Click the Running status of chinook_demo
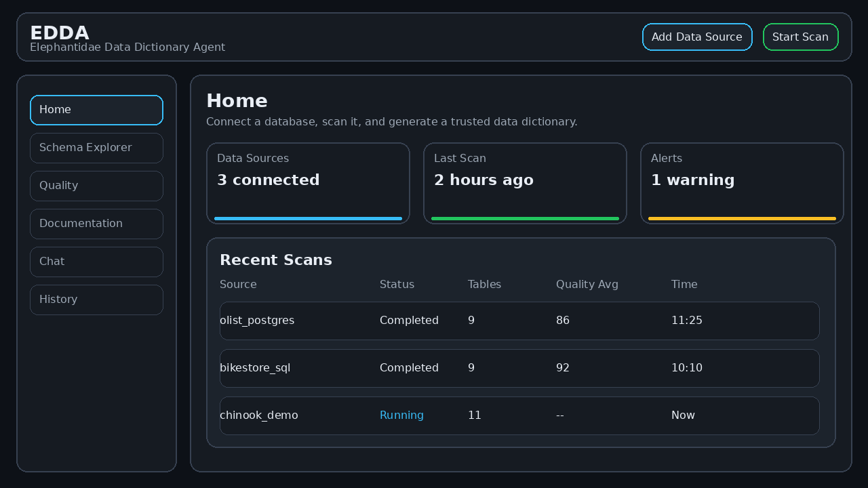Viewport: 868px width, 488px height. tap(401, 415)
